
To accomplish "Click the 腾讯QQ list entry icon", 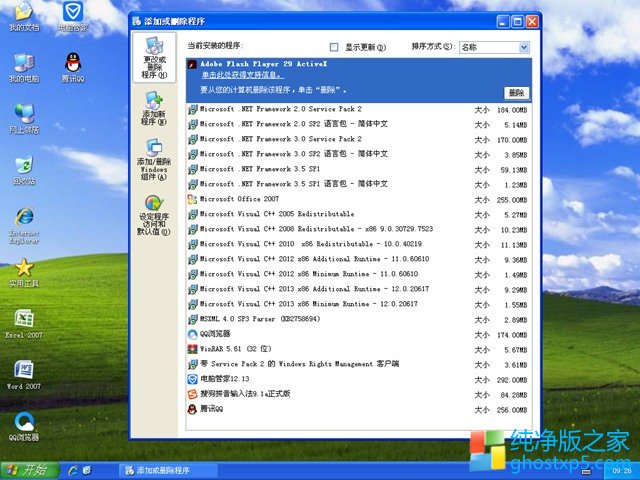I will tap(192, 409).
